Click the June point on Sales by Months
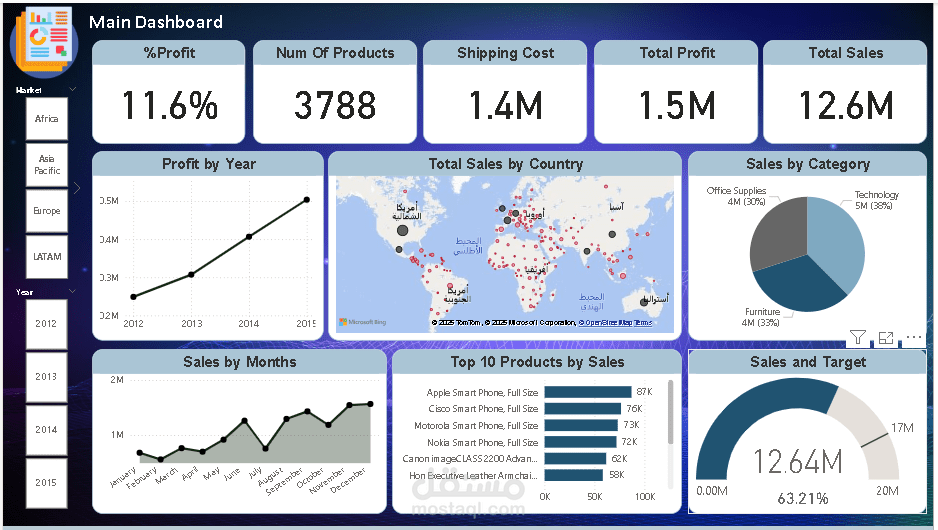The width and height of the screenshot is (938, 530). (244, 421)
